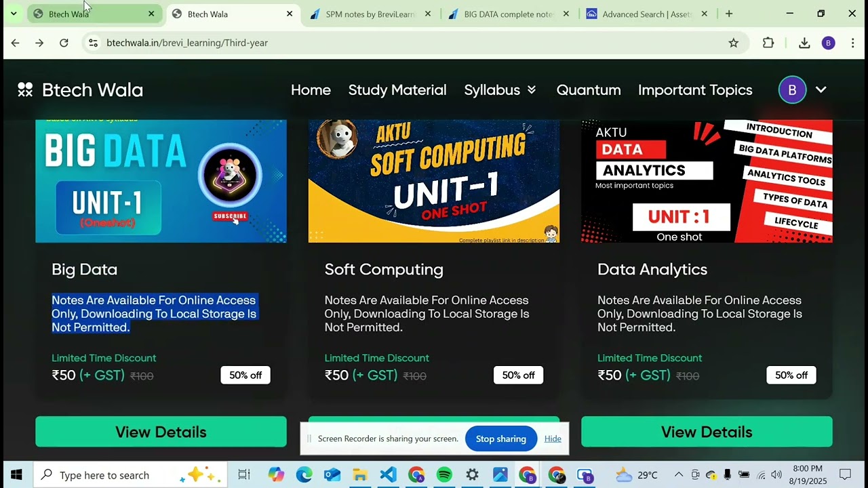The width and height of the screenshot is (868, 488).
Task: Open volume control in system tray
Action: 776,475
